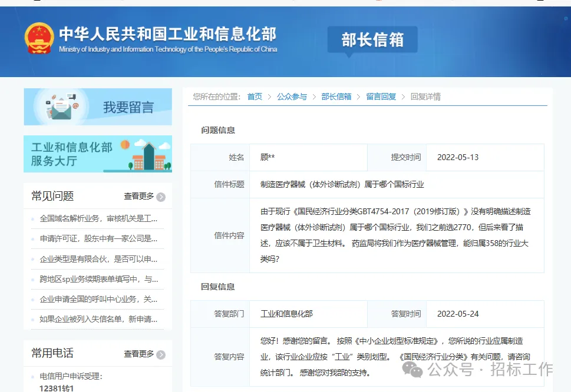571x392 pixels.
Task: Open FAQ 企业类型是有限合伙，是否可以申...
Action: tap(98, 259)
